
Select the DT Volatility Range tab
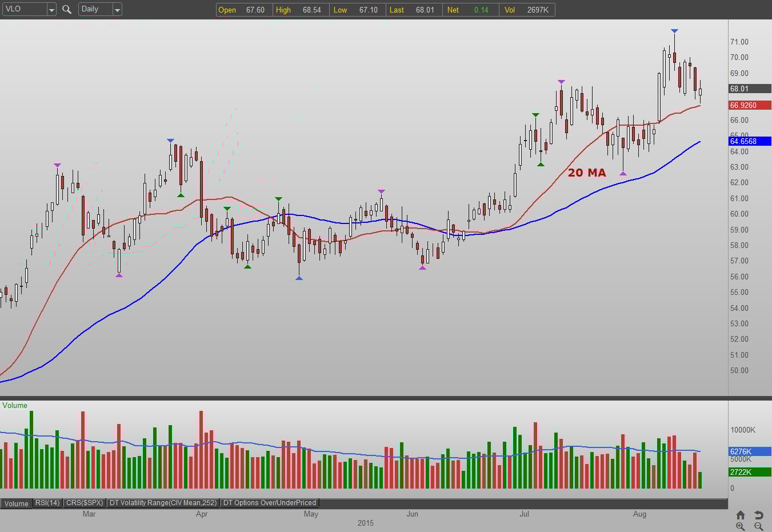tap(163, 503)
